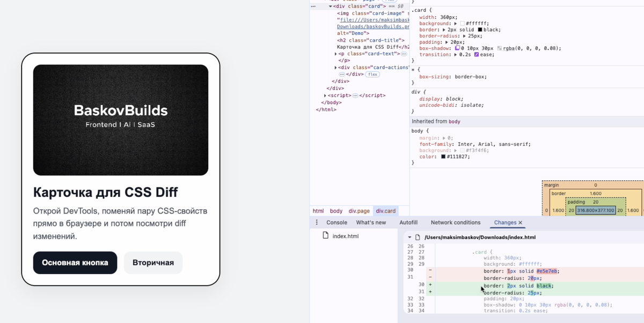Click the .card selector in Styles pane
Image resolution: width=644 pixels, height=323 pixels.
tap(419, 10)
